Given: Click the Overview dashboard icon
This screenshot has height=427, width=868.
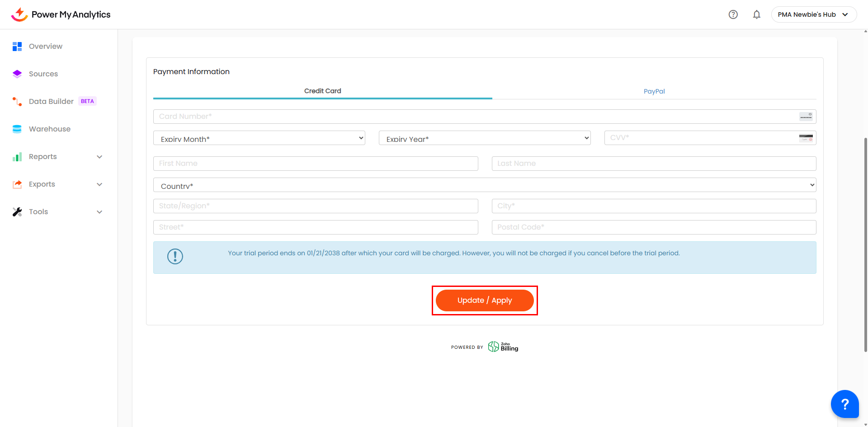Looking at the screenshot, I should click(x=17, y=47).
